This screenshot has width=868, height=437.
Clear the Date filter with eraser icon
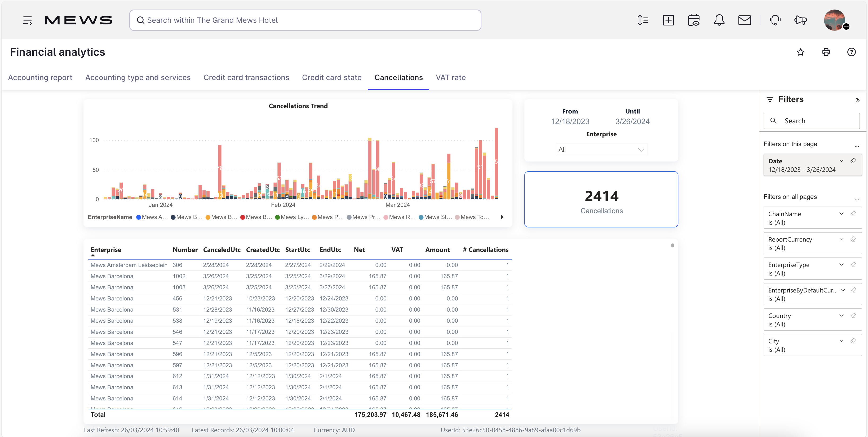click(x=853, y=161)
